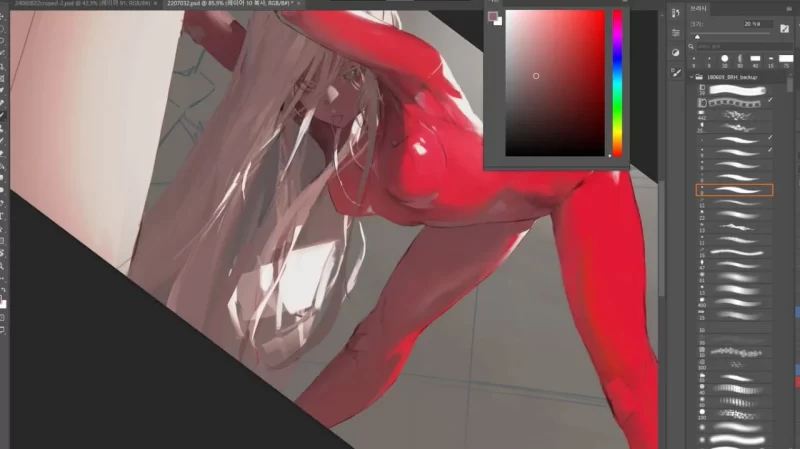Open the adjustments panel icon in side dock
Viewport: 800px width, 449px height.
coord(676,52)
